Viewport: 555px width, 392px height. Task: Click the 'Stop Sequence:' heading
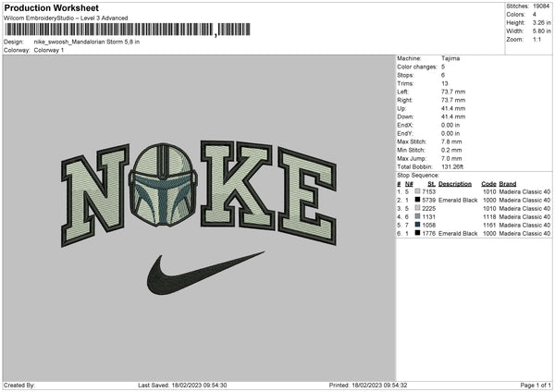pos(418,176)
